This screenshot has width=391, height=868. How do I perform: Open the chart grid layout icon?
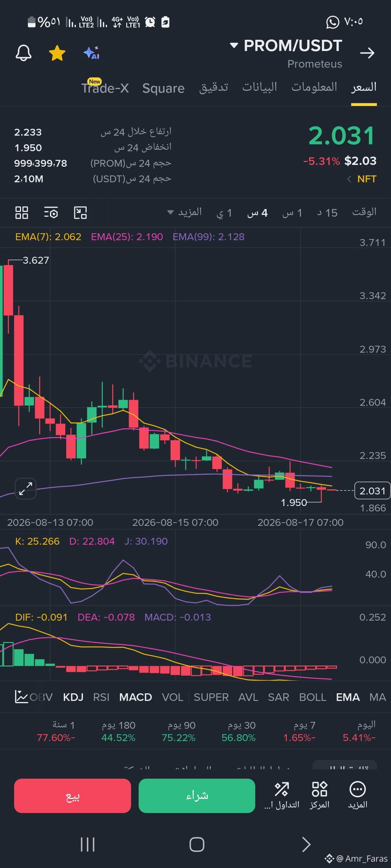click(22, 213)
